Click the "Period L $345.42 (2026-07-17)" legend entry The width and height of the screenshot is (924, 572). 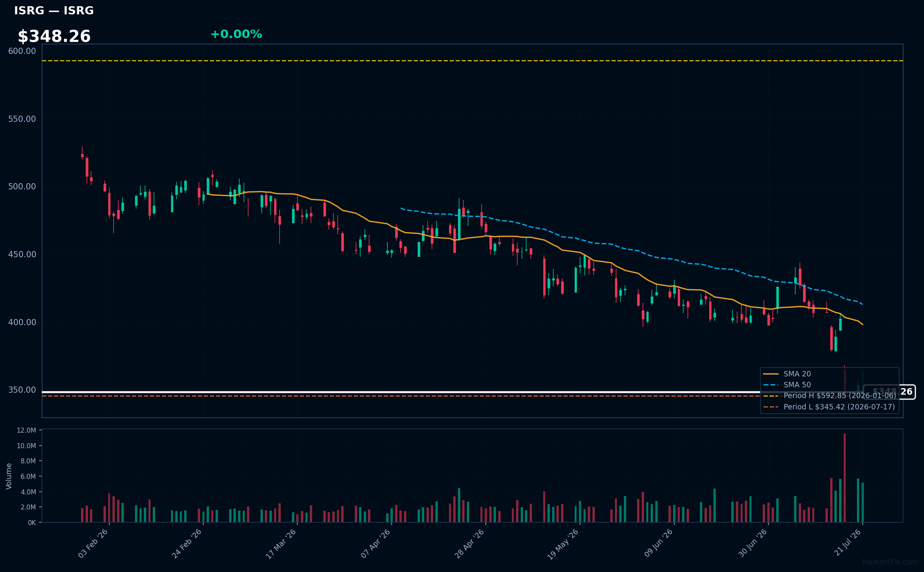tap(829, 407)
